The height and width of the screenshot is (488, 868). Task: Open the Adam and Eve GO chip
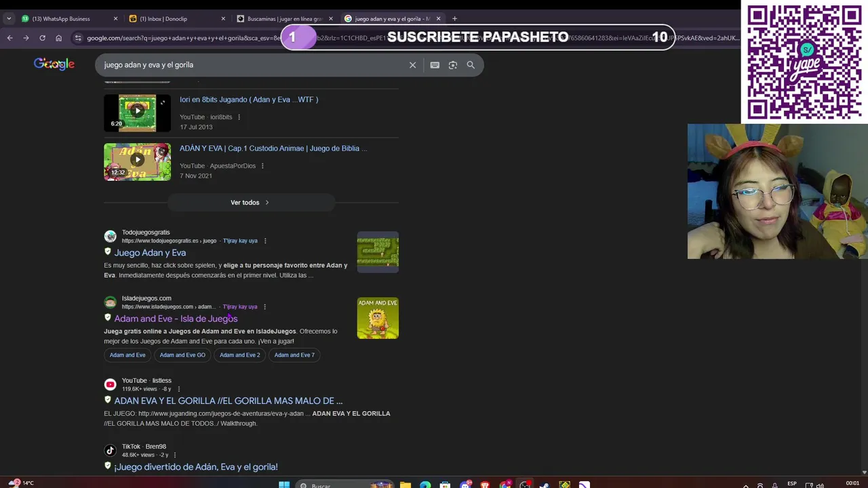click(182, 355)
